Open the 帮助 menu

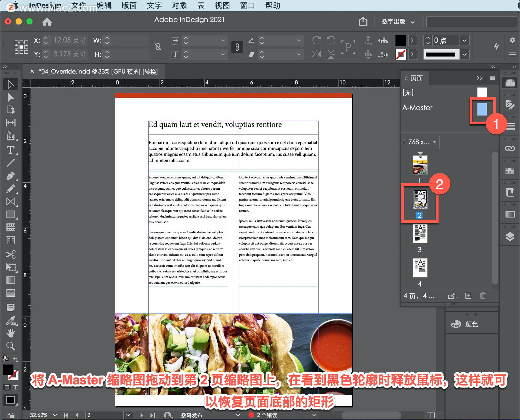(x=272, y=5)
